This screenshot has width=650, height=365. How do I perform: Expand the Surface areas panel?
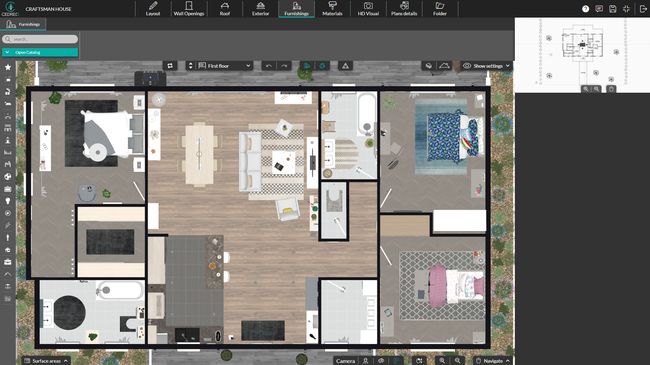(46, 361)
